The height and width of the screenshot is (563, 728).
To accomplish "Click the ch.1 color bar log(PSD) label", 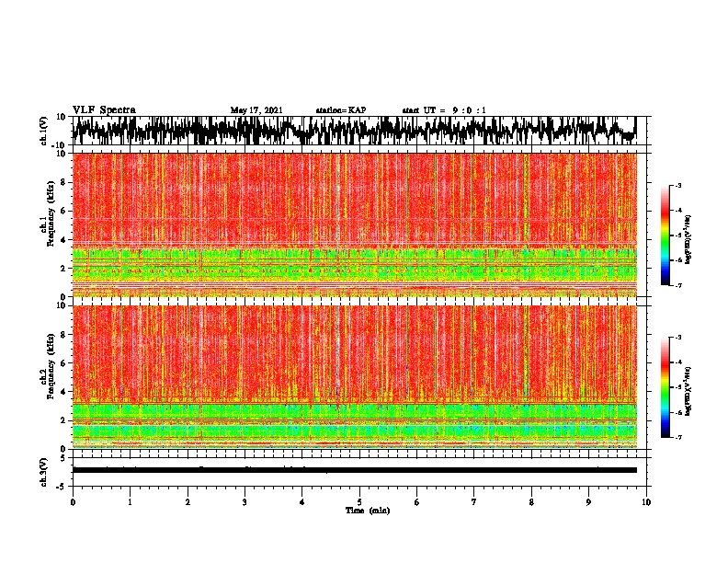I will pos(688,239).
